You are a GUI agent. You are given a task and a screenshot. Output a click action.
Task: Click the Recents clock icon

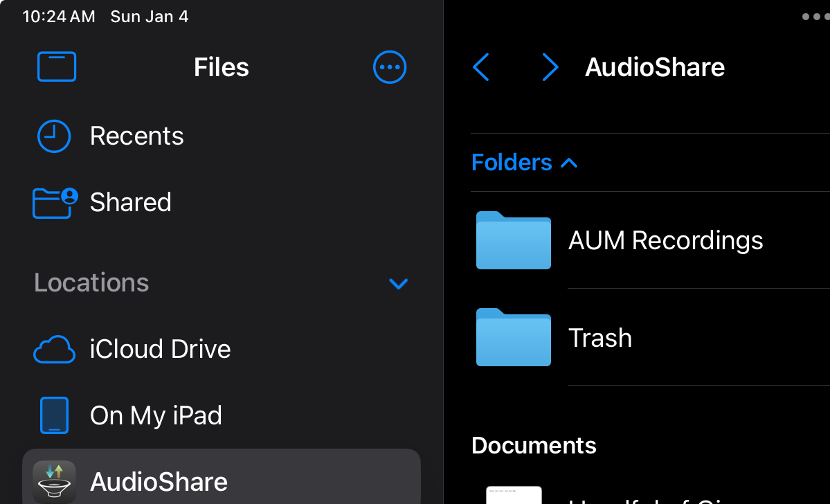point(54,136)
